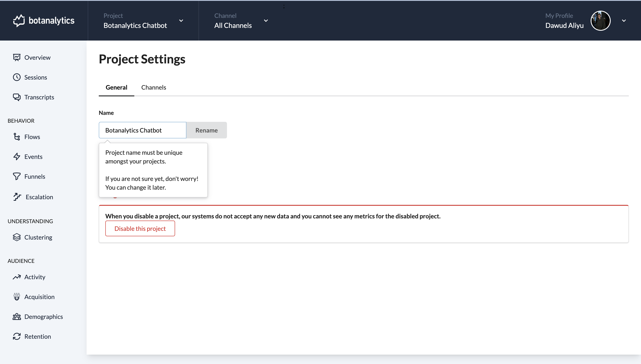Click the Clustering icon under Understanding
The width and height of the screenshot is (641, 364).
[16, 237]
